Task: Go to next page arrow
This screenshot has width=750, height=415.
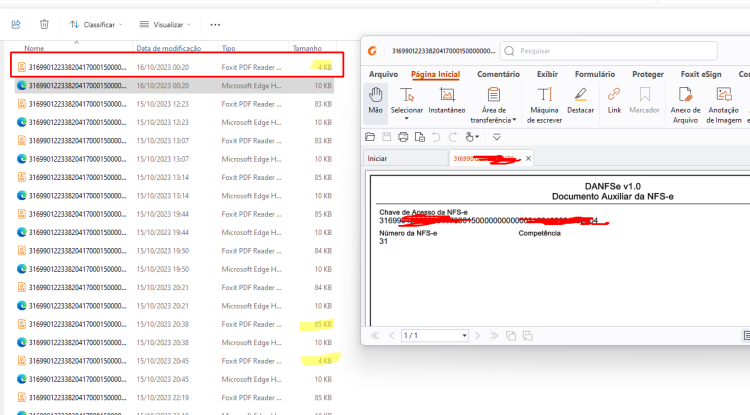Action: click(x=477, y=336)
